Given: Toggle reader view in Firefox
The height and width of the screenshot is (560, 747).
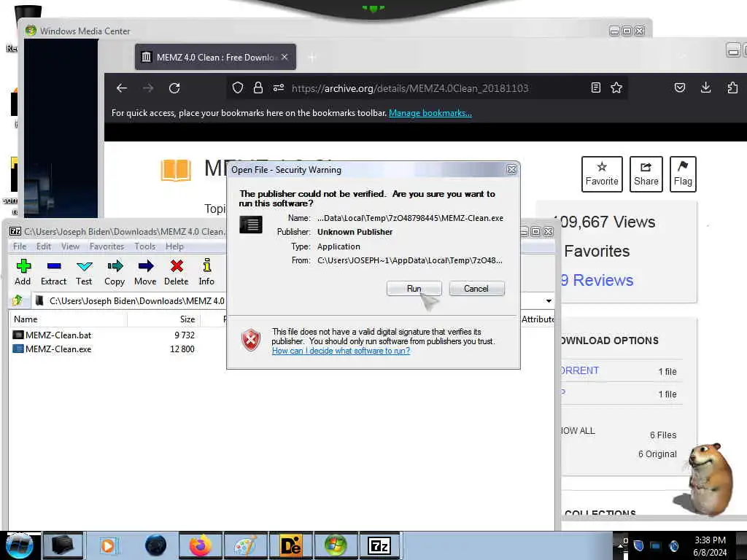Looking at the screenshot, I should [595, 87].
